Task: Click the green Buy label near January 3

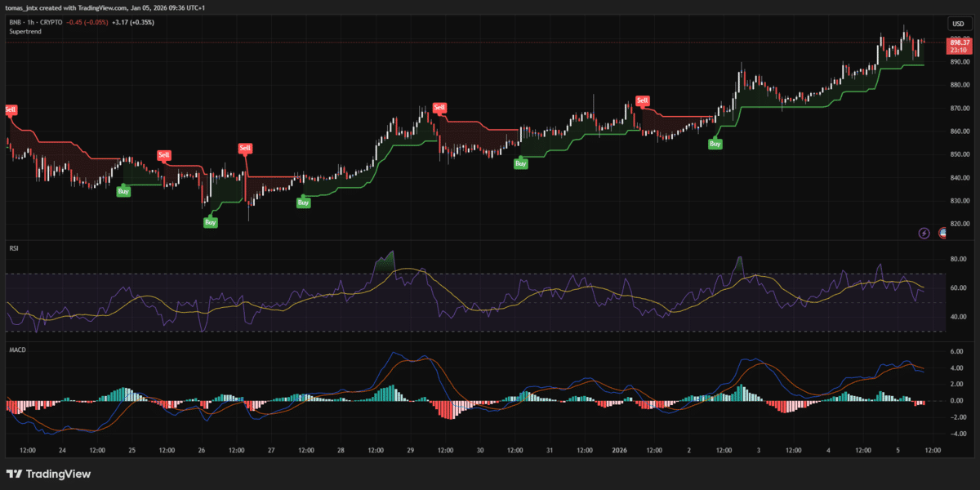Action: pyautogui.click(x=715, y=144)
